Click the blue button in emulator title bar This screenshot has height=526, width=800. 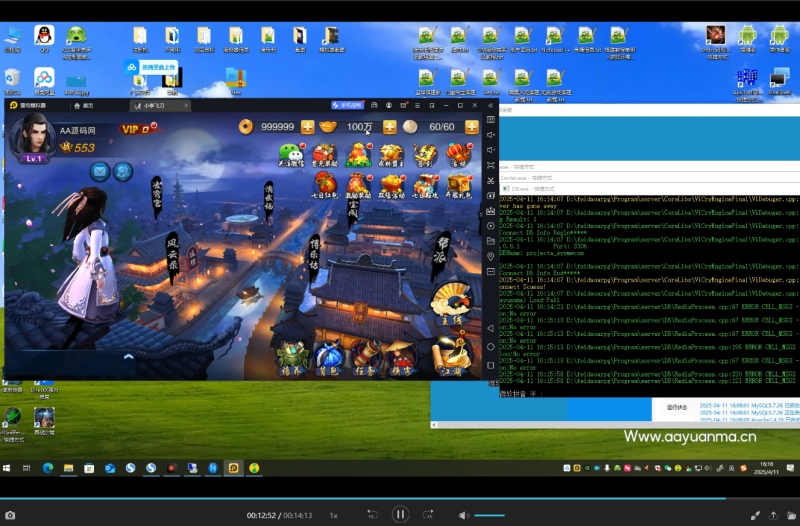pos(347,105)
